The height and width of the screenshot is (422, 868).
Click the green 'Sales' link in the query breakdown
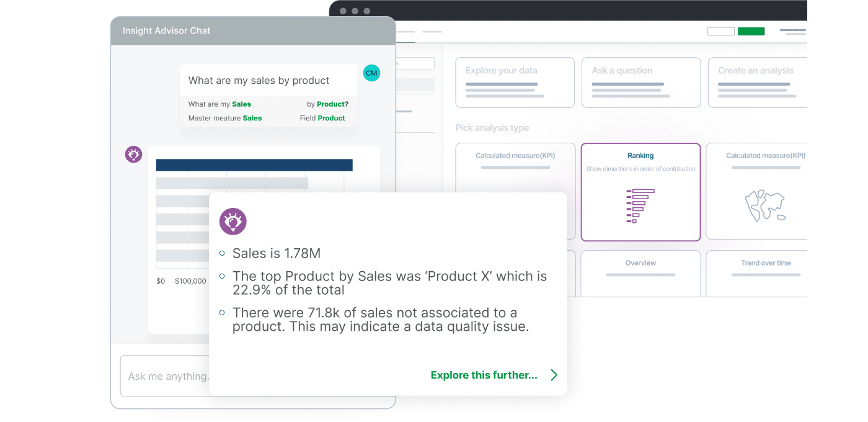click(241, 104)
